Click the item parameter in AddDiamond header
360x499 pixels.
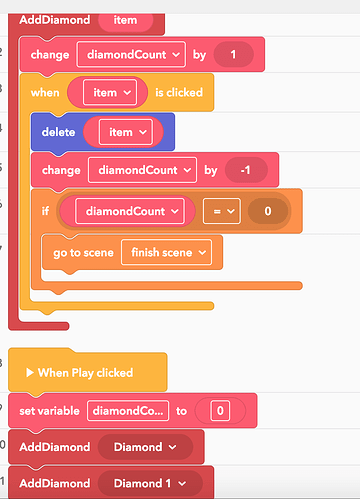point(125,20)
